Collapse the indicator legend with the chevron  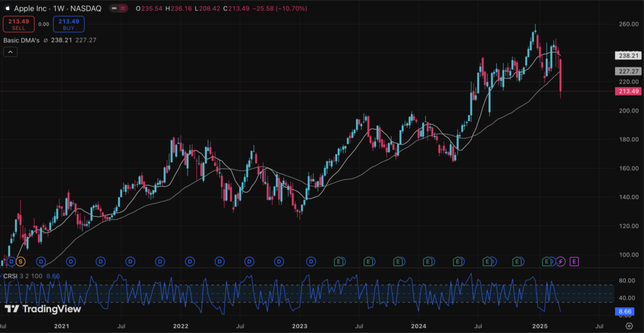[10, 52]
